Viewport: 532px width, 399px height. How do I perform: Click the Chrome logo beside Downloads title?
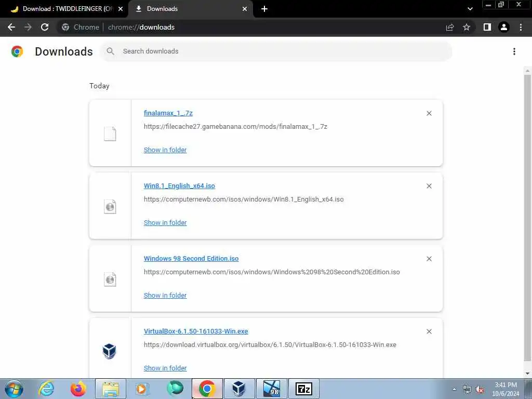17,51
